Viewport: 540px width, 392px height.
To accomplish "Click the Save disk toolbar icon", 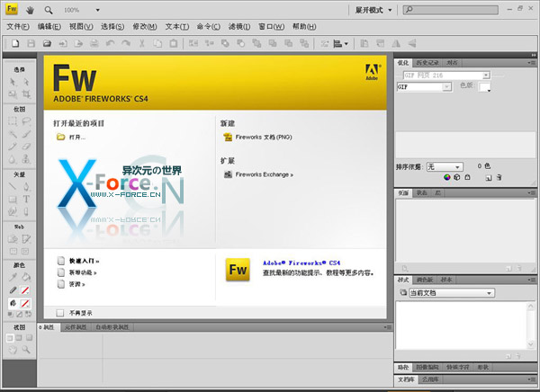I will [31, 43].
